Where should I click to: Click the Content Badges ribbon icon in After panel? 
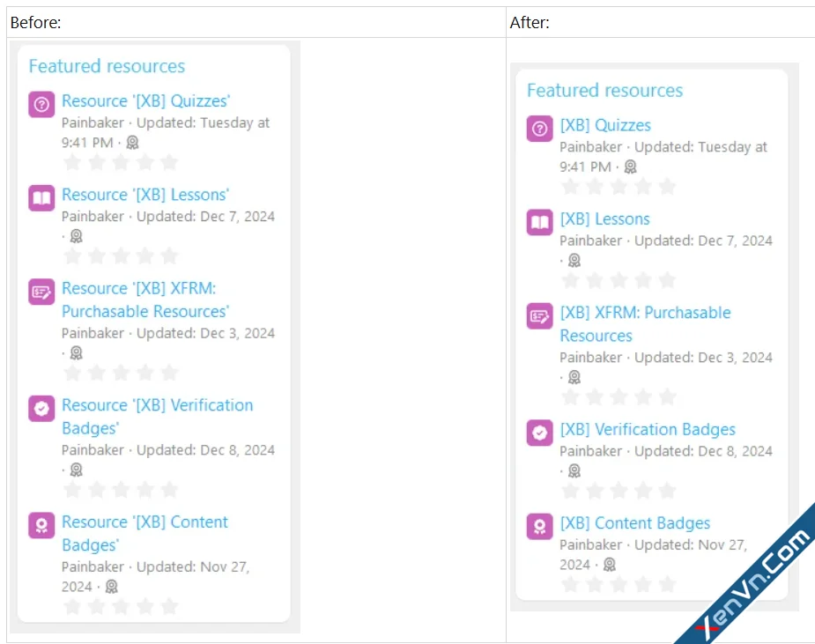pyautogui.click(x=539, y=527)
